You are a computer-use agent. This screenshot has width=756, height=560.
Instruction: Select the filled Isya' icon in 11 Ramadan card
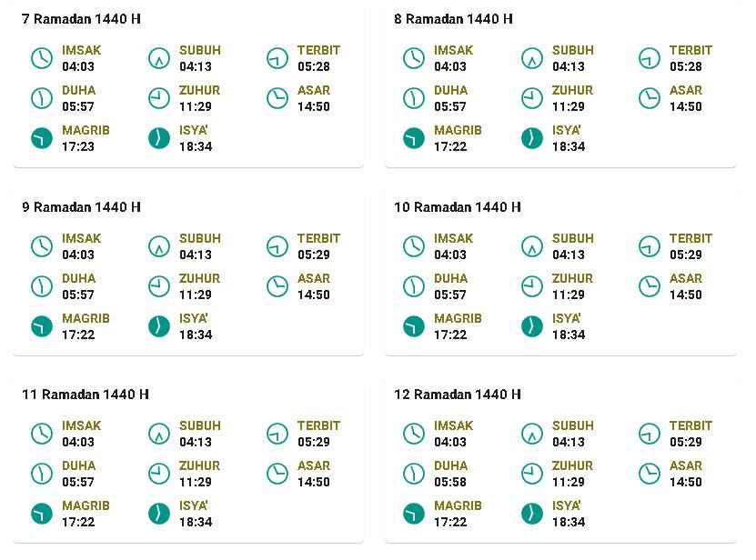click(x=159, y=514)
